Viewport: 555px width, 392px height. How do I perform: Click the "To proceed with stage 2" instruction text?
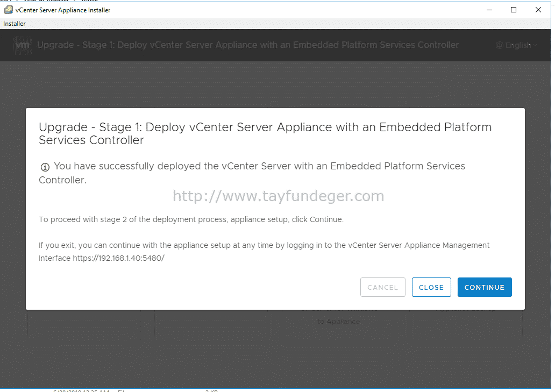point(191,219)
